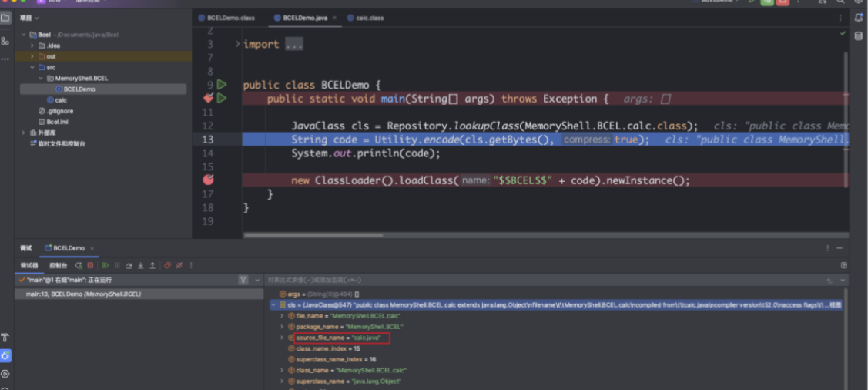
Task: Run the main method from gutter line 10
Action: (x=222, y=99)
